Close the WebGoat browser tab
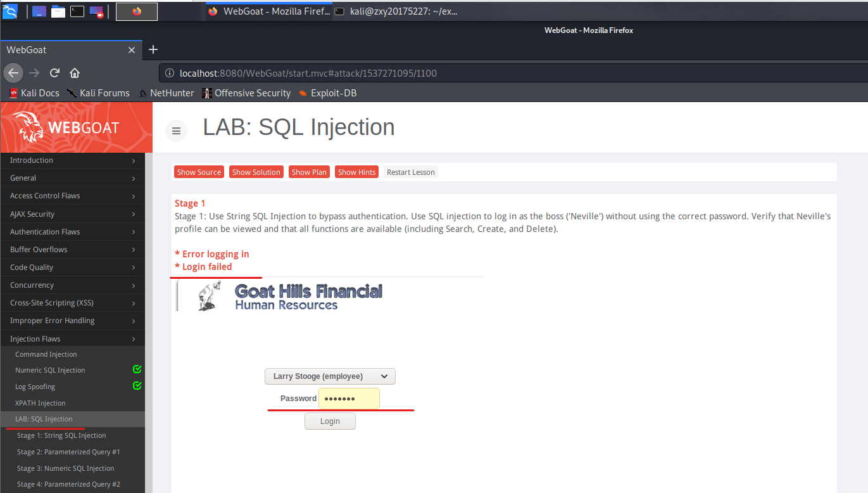 132,50
